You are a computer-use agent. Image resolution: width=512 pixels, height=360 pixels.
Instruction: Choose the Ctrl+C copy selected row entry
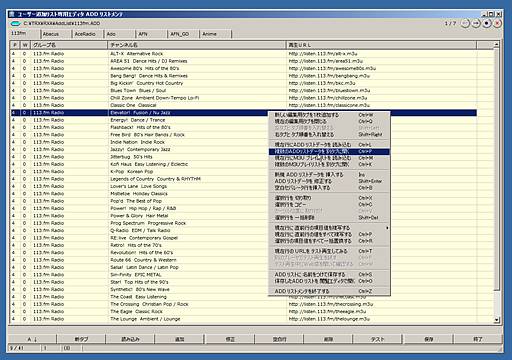pyautogui.click(x=329, y=205)
